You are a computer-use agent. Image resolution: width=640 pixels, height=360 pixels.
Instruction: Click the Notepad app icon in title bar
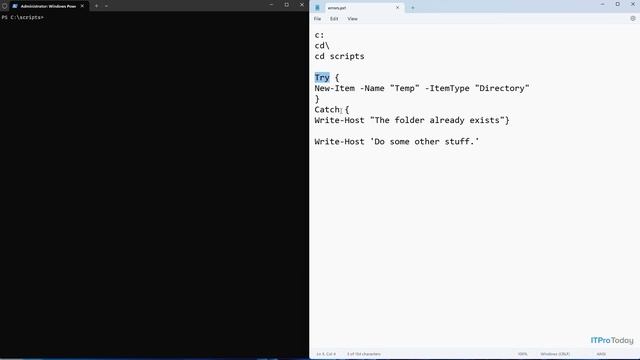click(317, 7)
